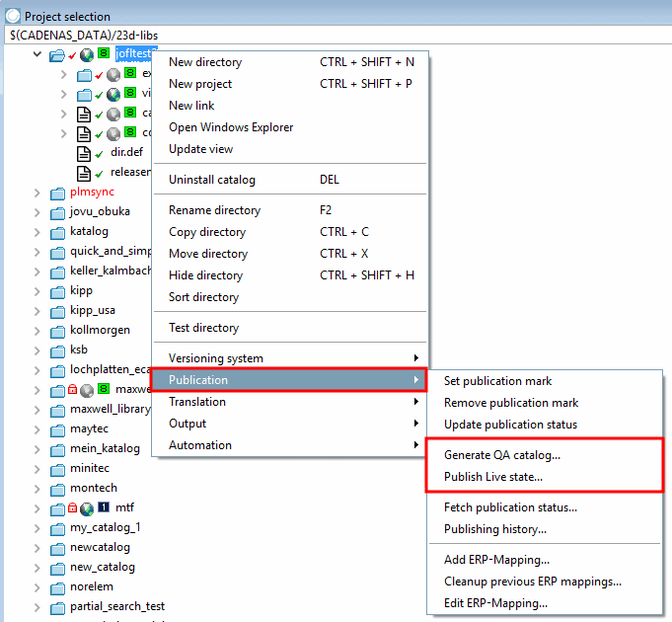
Task: Expand the norelem folder
Action: click(x=37, y=587)
